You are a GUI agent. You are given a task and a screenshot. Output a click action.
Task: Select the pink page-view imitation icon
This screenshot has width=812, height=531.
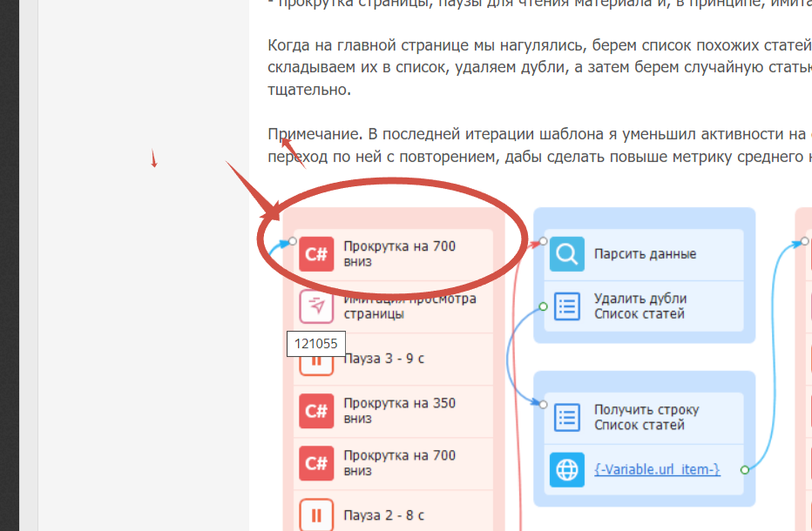tap(316, 306)
